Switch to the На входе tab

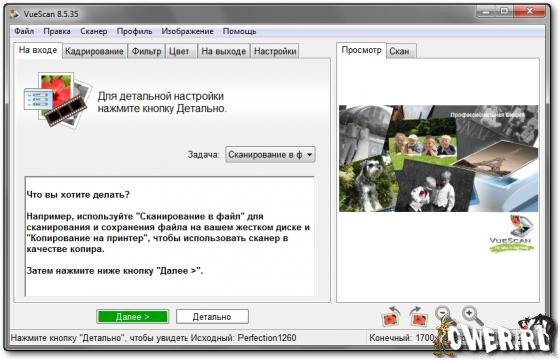pyautogui.click(x=38, y=50)
